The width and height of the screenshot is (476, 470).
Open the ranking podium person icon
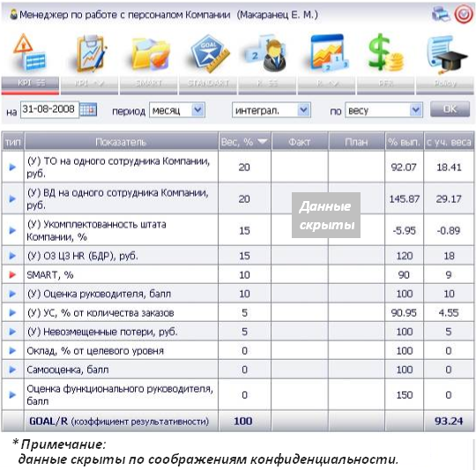266,54
